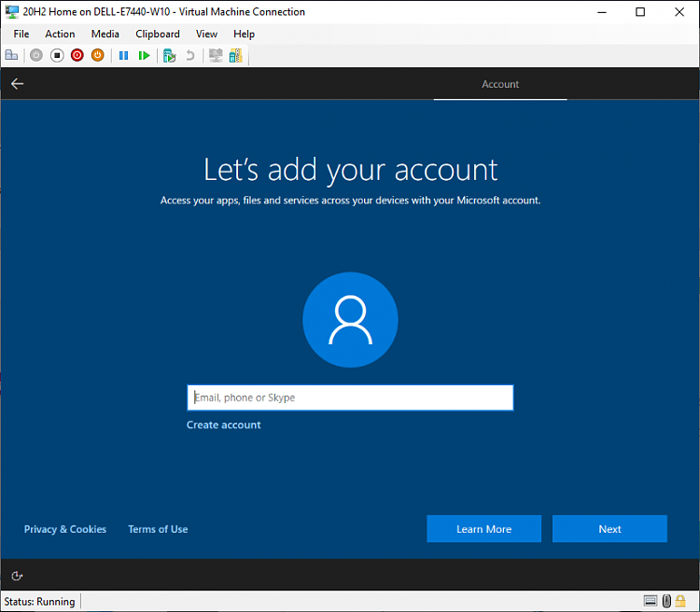Open the File menu

[x=21, y=34]
